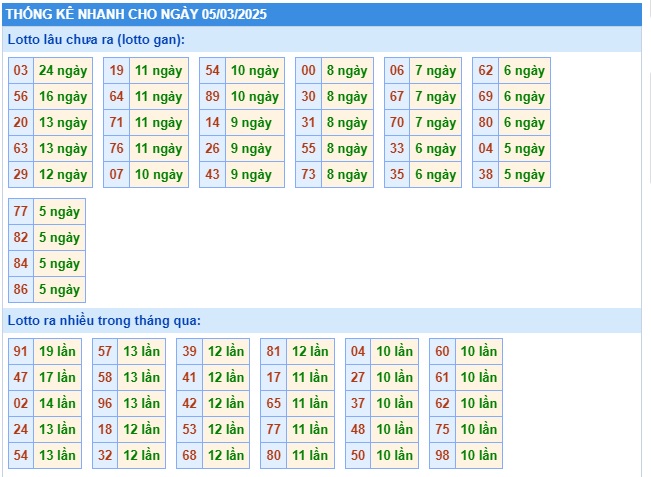Select lotto number cell 53
Viewport: 651px width, 477px height.
click(x=189, y=429)
